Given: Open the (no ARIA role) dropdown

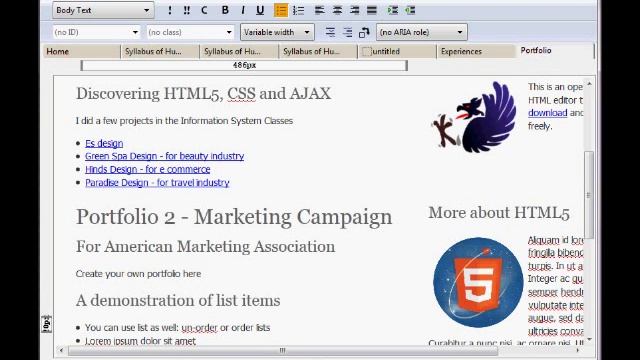Looking at the screenshot, I should click(422, 32).
